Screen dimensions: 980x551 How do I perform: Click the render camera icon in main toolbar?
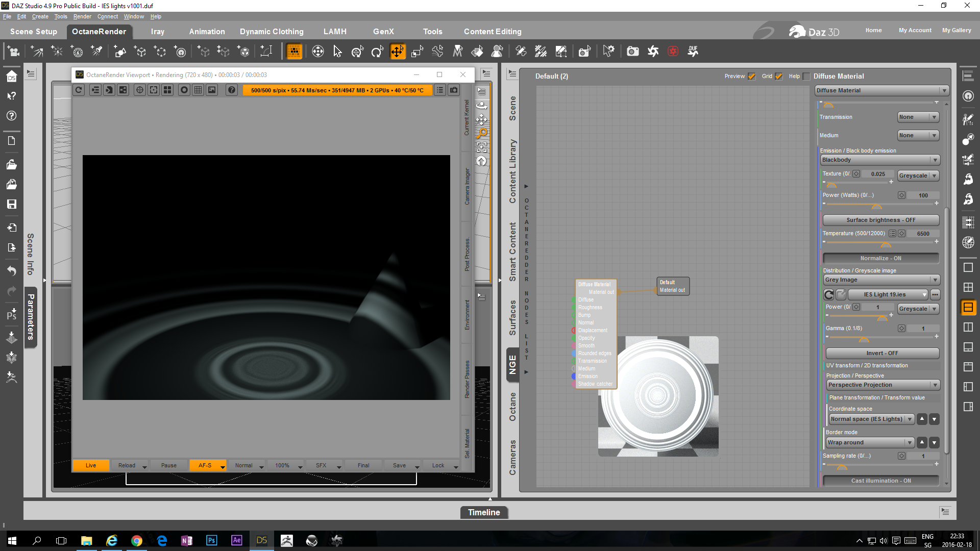[x=632, y=52]
